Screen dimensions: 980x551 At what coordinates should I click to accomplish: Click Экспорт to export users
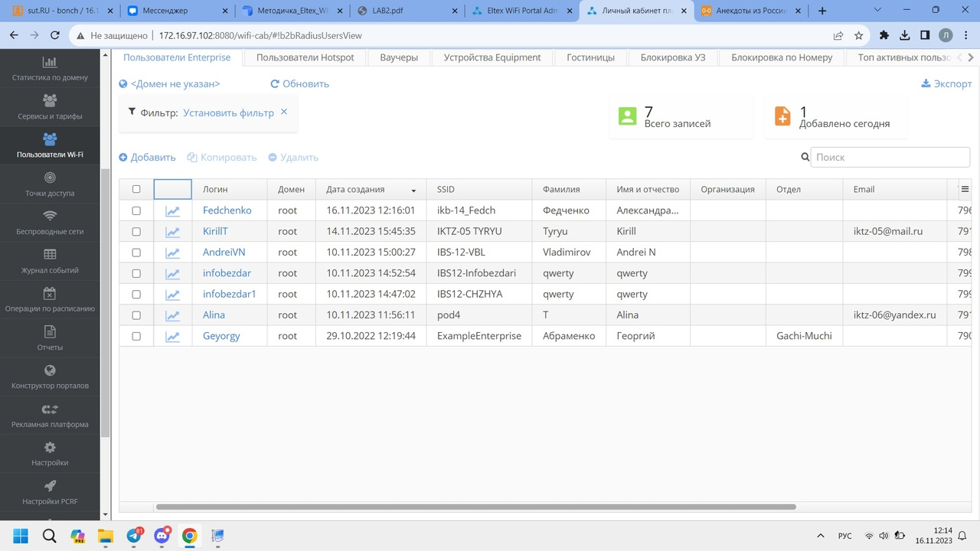(946, 84)
